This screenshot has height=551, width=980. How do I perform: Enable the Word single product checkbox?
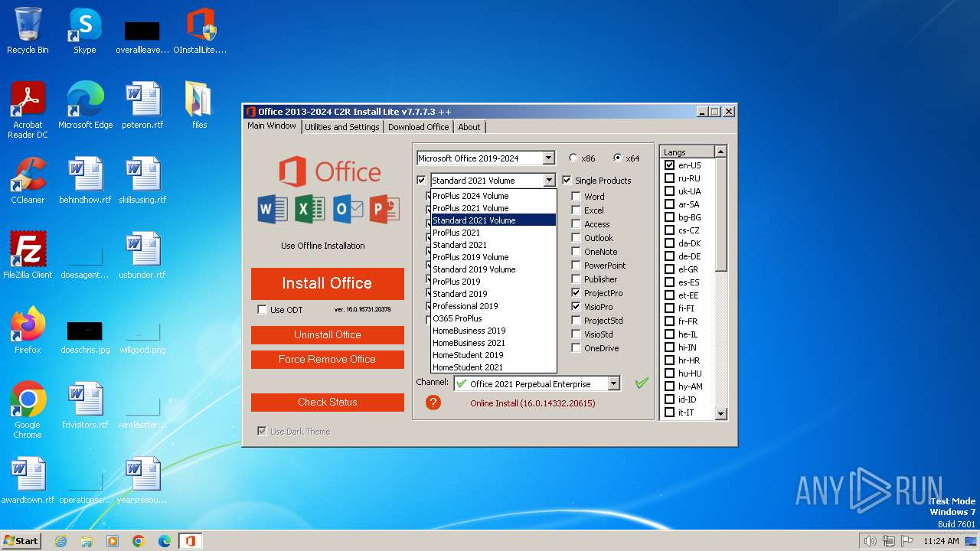576,197
